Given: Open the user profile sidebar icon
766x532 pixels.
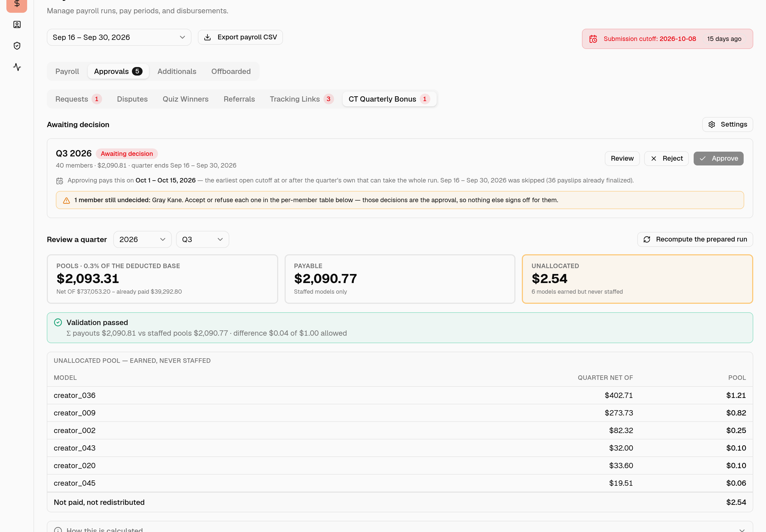Looking at the screenshot, I should click(17, 24).
